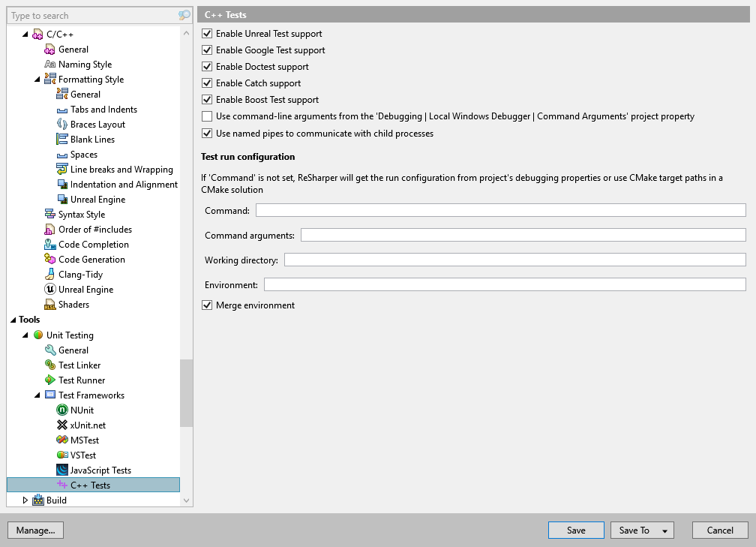Image resolution: width=756 pixels, height=547 pixels.
Task: Toggle the Merge environment checkbox
Action: click(x=207, y=305)
